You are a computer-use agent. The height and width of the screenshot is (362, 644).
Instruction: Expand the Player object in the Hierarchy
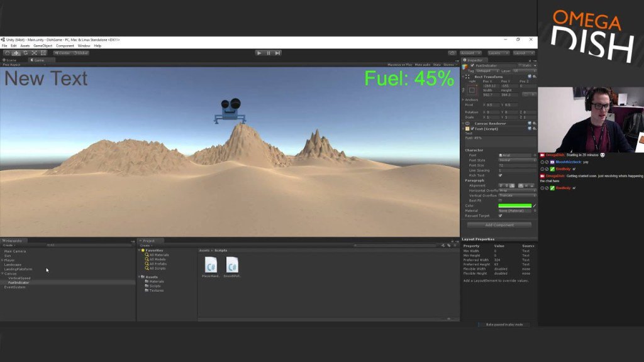(x=4, y=260)
